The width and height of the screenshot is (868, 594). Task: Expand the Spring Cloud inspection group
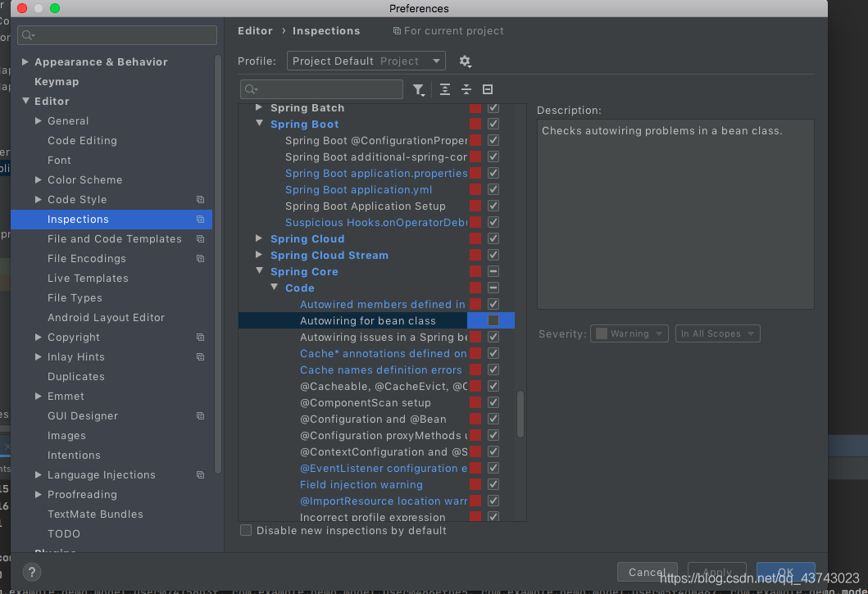click(260, 238)
